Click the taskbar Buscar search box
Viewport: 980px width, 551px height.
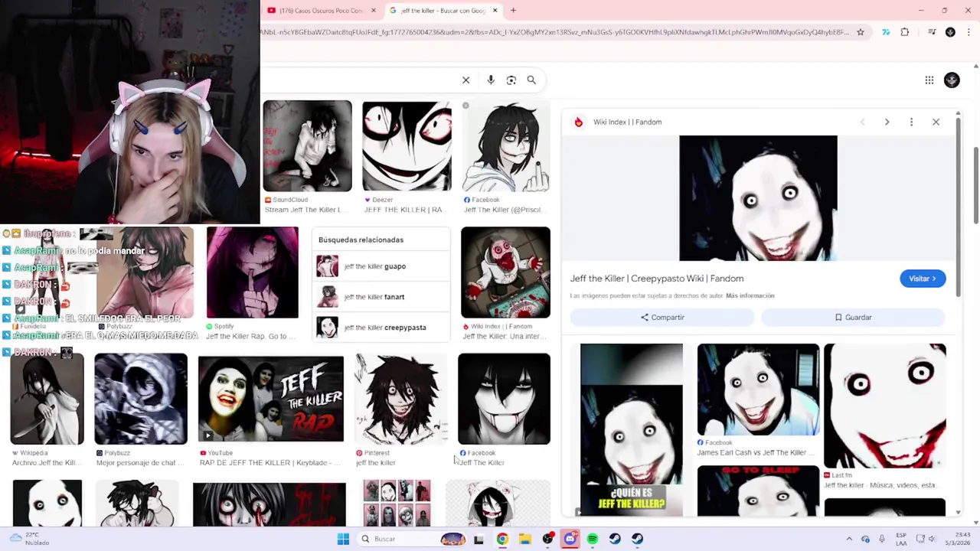(412, 539)
